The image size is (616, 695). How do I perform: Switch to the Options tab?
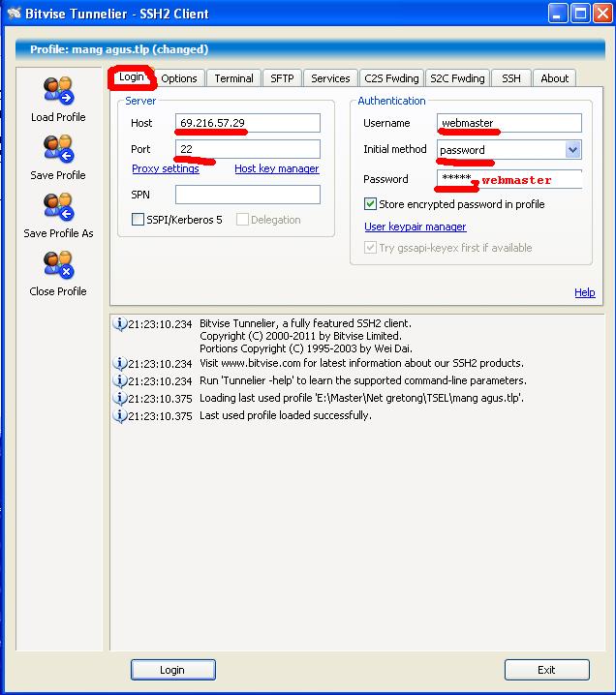179,78
